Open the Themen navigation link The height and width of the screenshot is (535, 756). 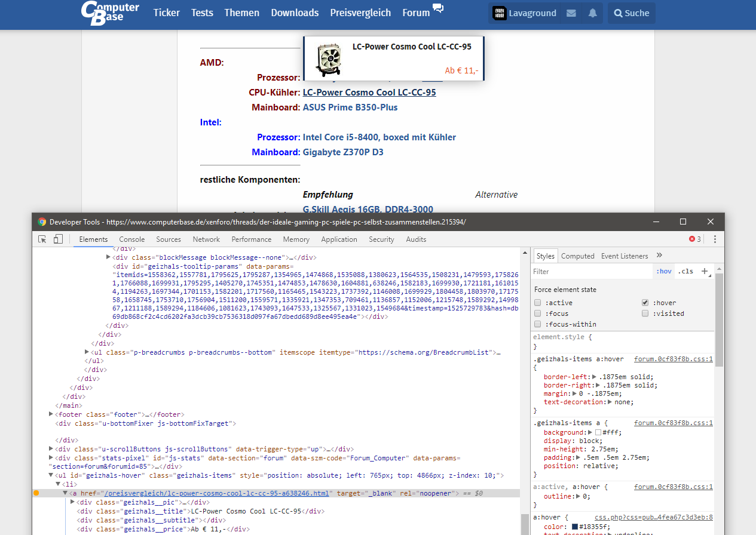coord(242,13)
